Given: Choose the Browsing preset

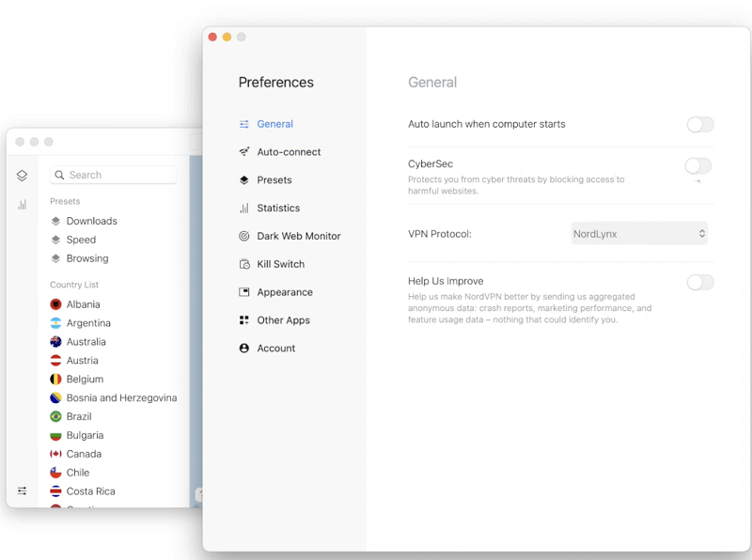Looking at the screenshot, I should click(x=86, y=258).
